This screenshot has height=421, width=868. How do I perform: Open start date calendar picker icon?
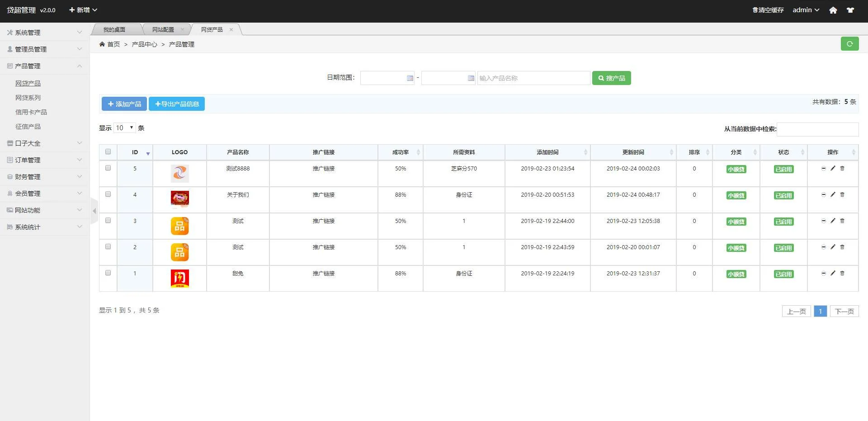coord(410,78)
